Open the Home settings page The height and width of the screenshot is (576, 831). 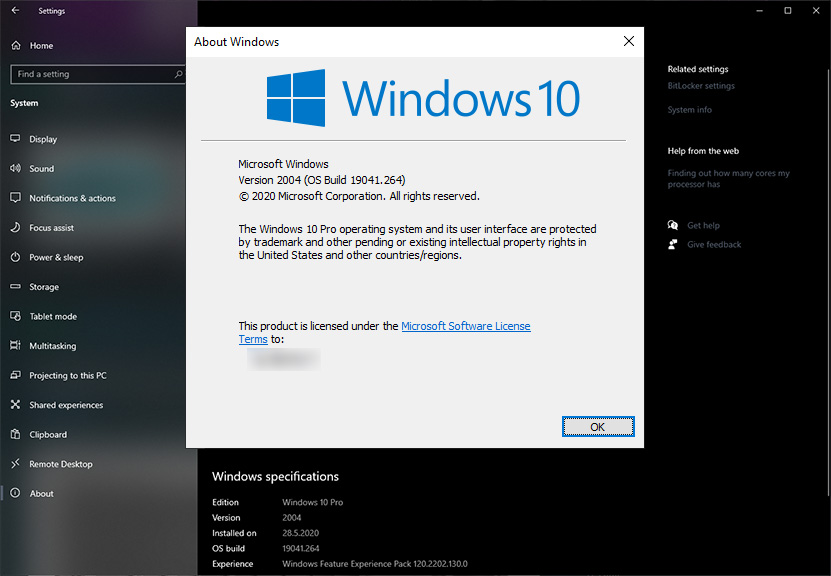41,46
